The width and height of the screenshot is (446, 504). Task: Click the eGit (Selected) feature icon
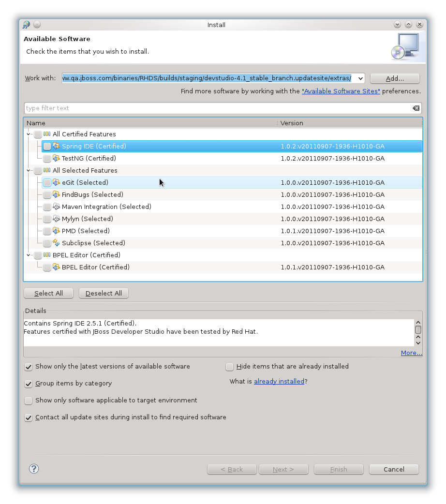click(x=56, y=182)
